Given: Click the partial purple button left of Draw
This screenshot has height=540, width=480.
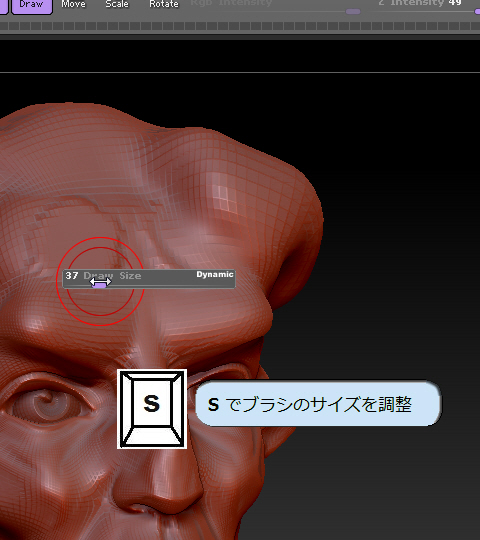Looking at the screenshot, I should (x=4, y=6).
